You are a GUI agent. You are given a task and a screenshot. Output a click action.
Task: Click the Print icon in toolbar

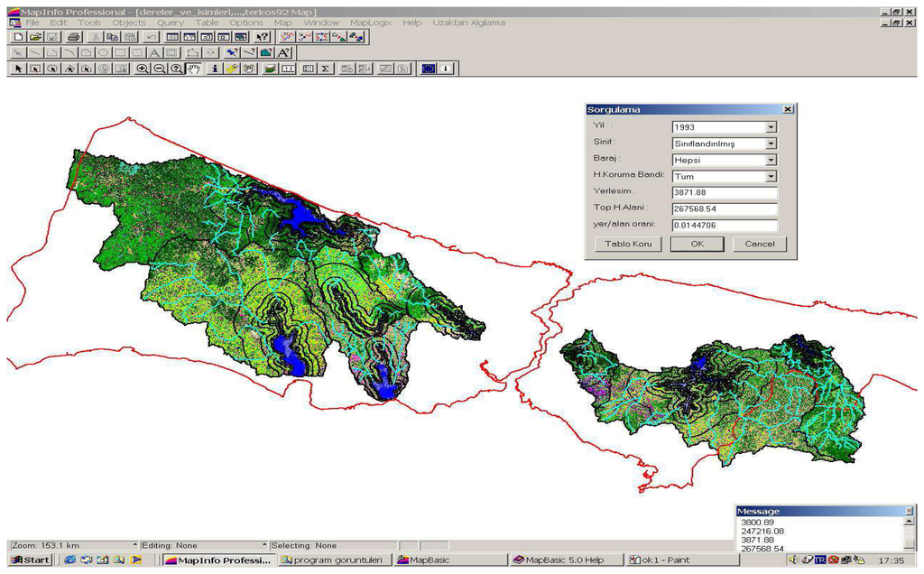[74, 37]
